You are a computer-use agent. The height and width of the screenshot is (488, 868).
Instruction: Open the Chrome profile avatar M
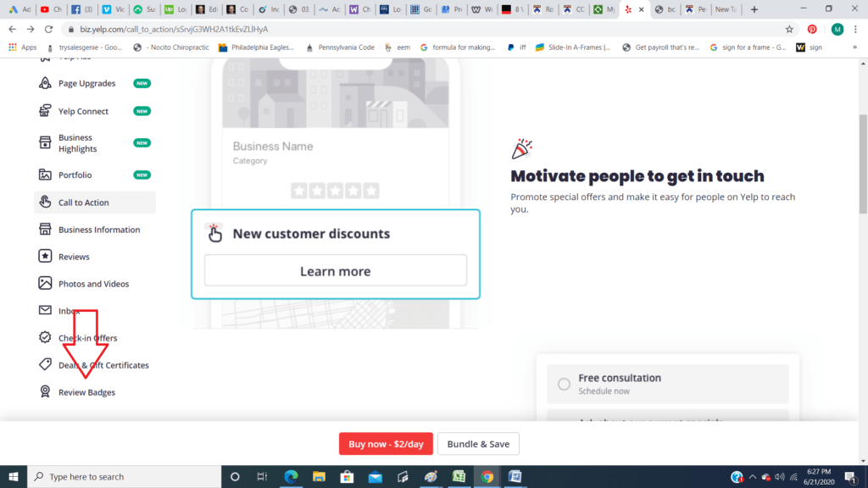[x=837, y=30]
